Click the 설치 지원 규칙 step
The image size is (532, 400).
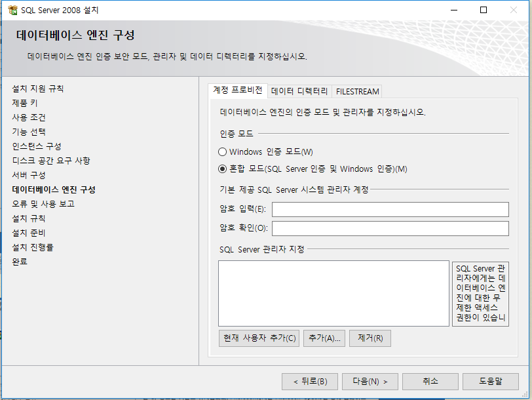[x=38, y=89]
